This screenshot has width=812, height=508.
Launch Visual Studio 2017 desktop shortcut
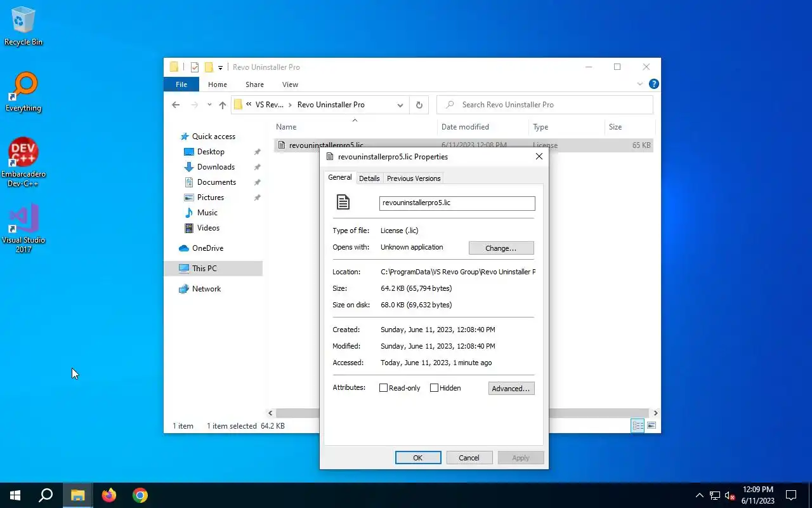click(x=23, y=229)
